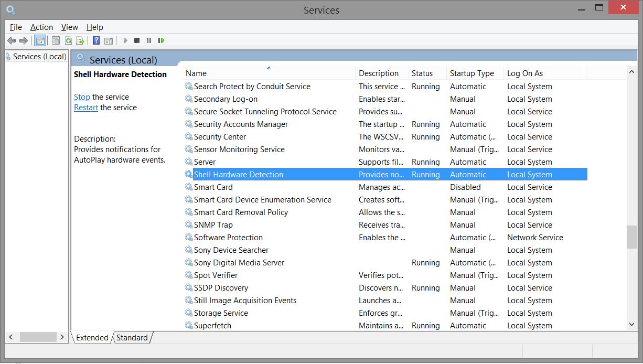This screenshot has height=364, width=643.
Task: Sort services by Name column header
Action: pyautogui.click(x=196, y=73)
